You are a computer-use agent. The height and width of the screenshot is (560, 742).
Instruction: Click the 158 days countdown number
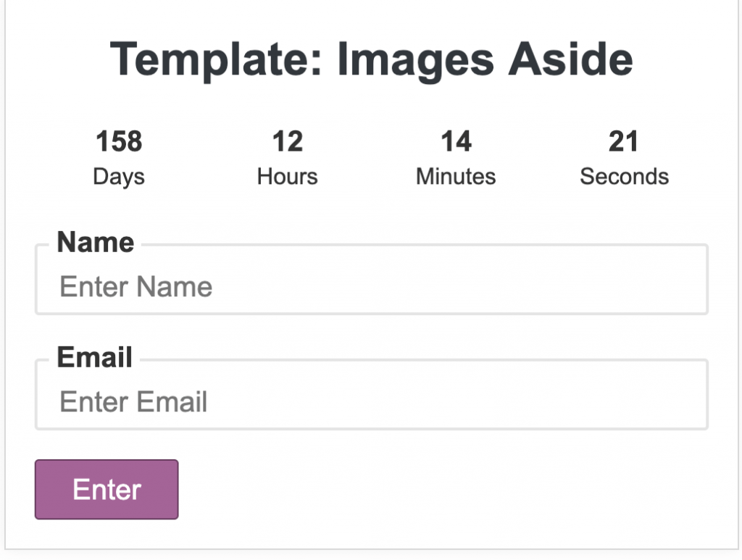(x=119, y=141)
